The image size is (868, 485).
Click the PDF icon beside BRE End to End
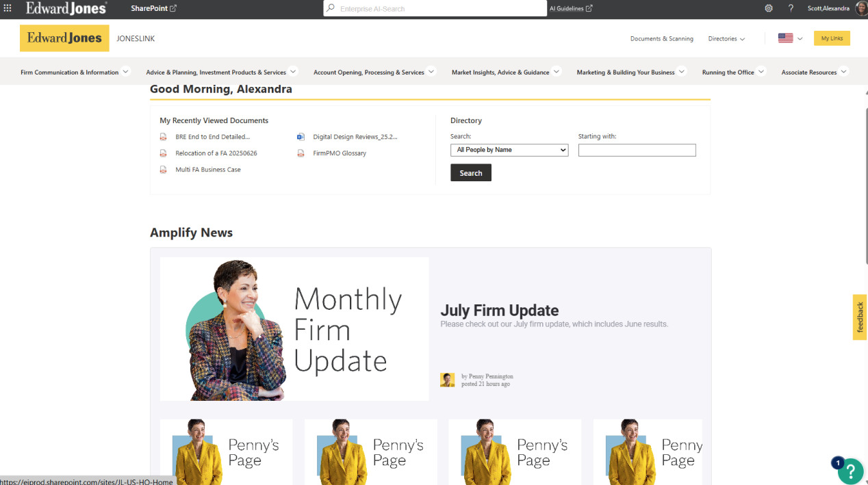click(x=164, y=137)
